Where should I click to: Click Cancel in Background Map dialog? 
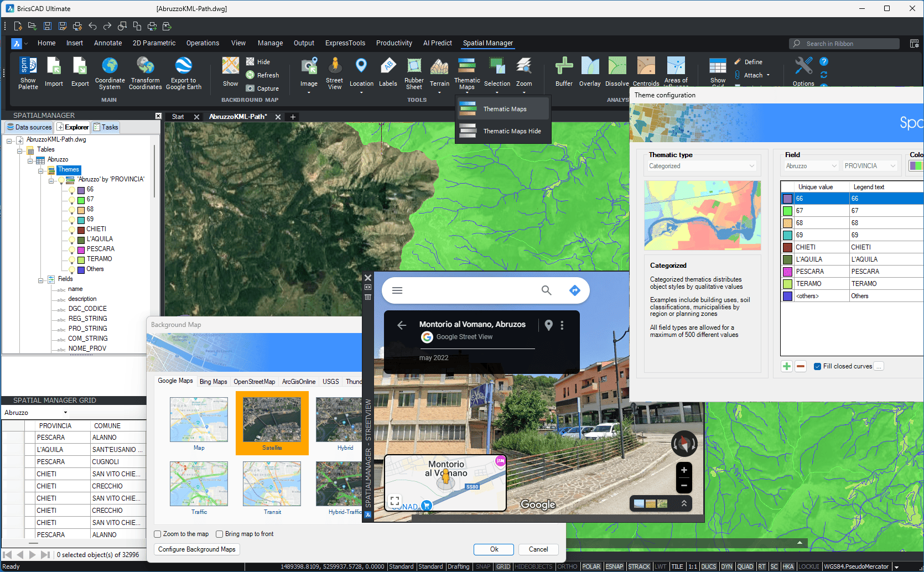tap(538, 549)
